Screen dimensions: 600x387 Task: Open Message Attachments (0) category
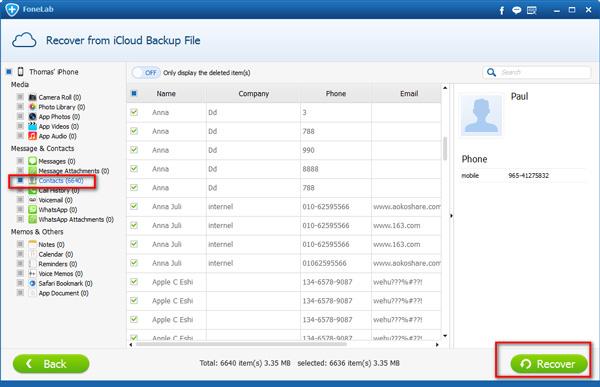[x=74, y=171]
